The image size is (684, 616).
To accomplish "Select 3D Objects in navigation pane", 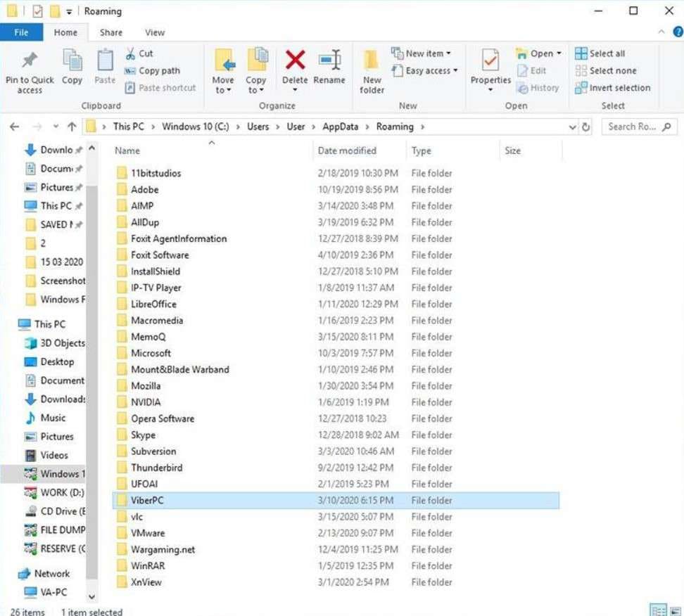I will (x=54, y=344).
